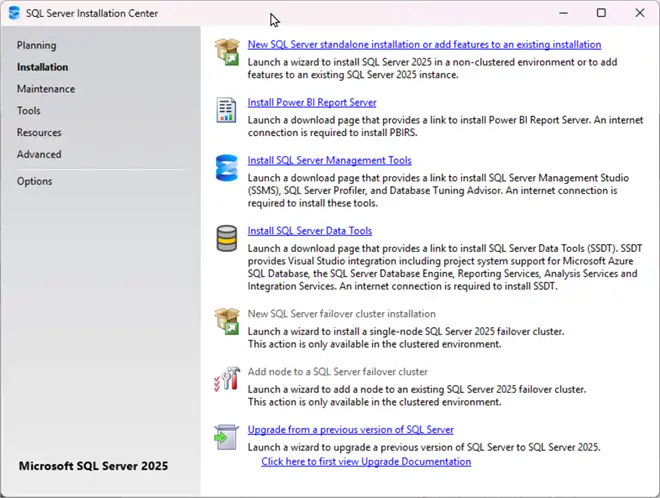Open Install Power BI Report Server link
The width and height of the screenshot is (660, 498).
click(312, 103)
